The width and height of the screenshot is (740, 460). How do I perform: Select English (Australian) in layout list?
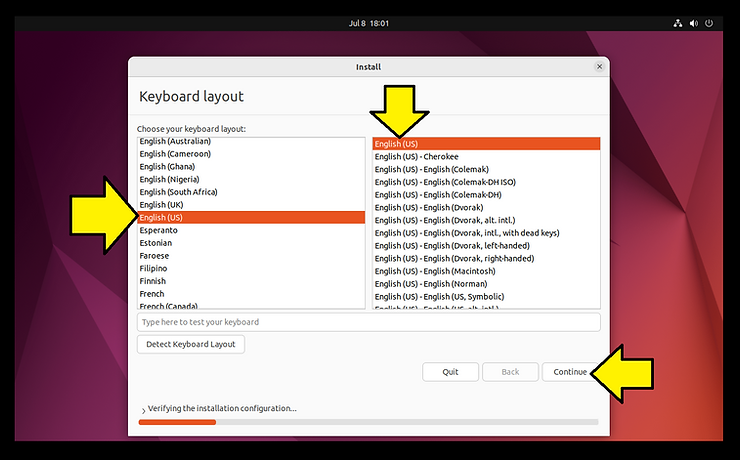[251, 141]
